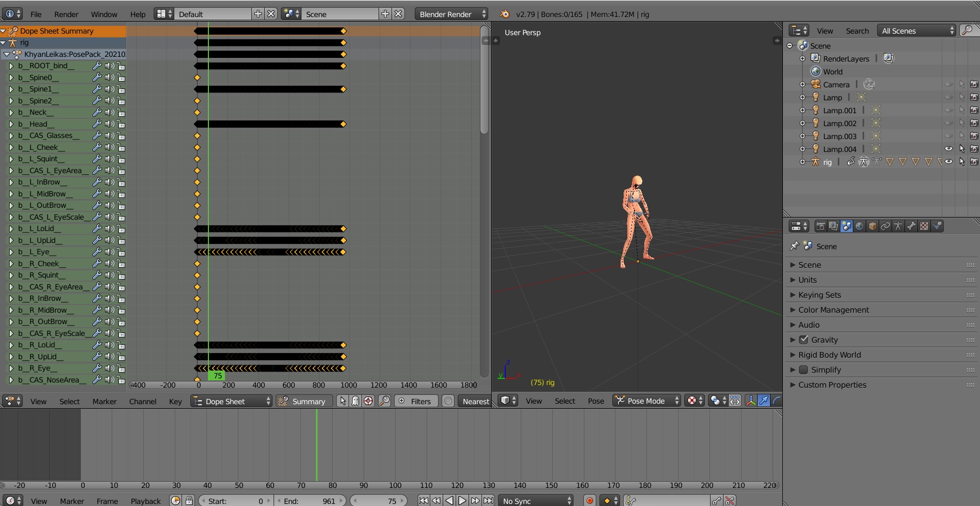Open the Object properties tab (cube icon)
Image resolution: width=980 pixels, height=506 pixels.
pos(872,226)
